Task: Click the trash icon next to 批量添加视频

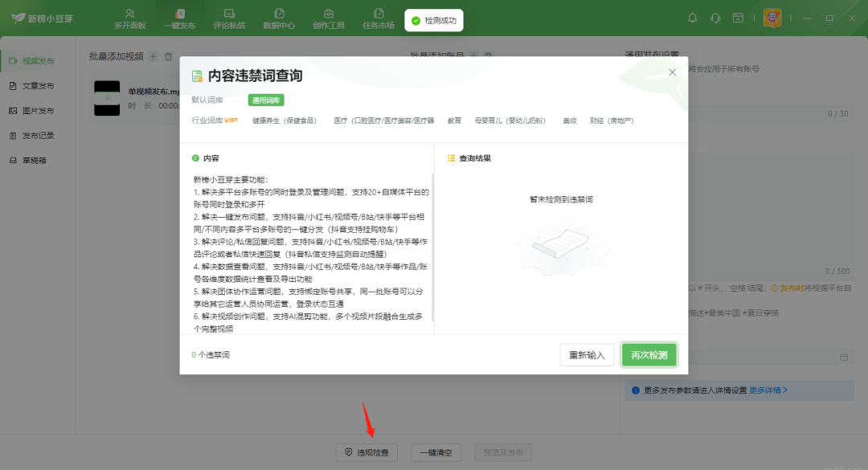Action: click(168, 56)
